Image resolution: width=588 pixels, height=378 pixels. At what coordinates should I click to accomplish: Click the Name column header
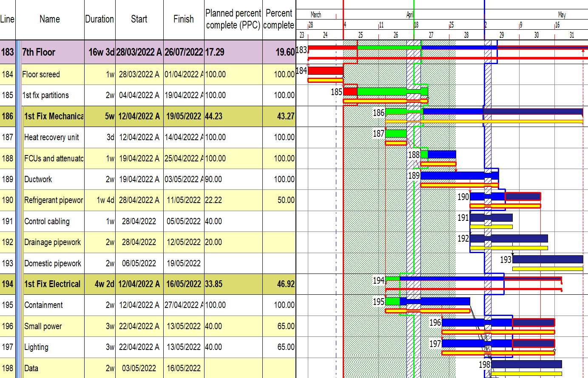click(50, 19)
